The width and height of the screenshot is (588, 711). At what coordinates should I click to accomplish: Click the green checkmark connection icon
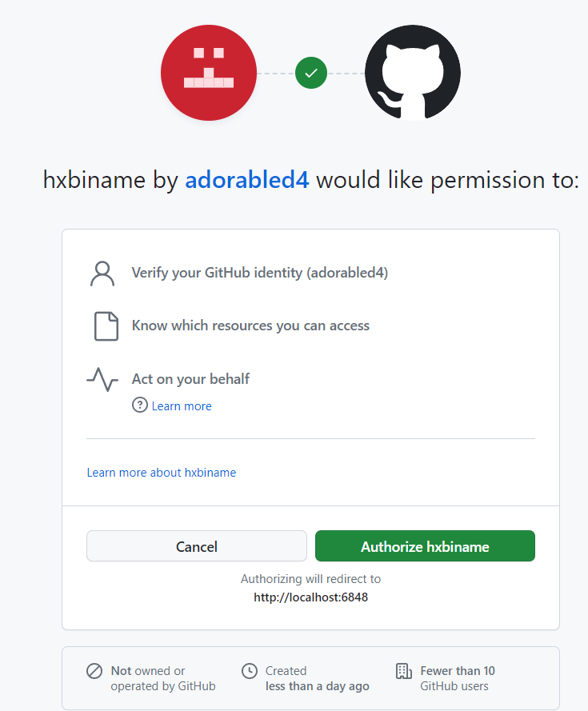(311, 73)
